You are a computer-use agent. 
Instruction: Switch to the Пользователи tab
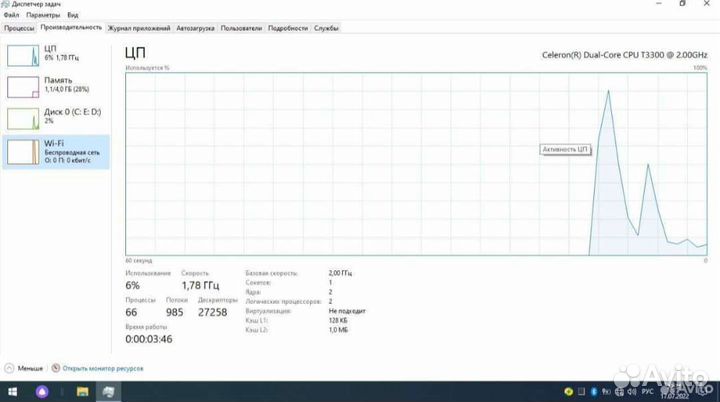pyautogui.click(x=241, y=28)
